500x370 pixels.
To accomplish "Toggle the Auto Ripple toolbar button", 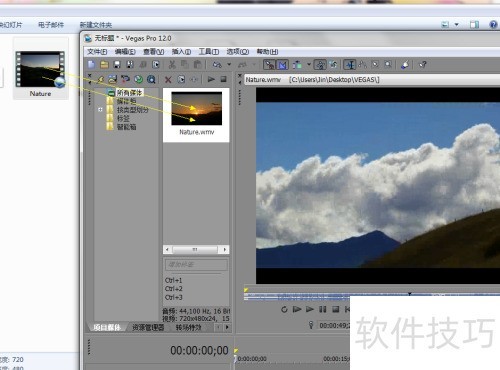I will (x=297, y=64).
